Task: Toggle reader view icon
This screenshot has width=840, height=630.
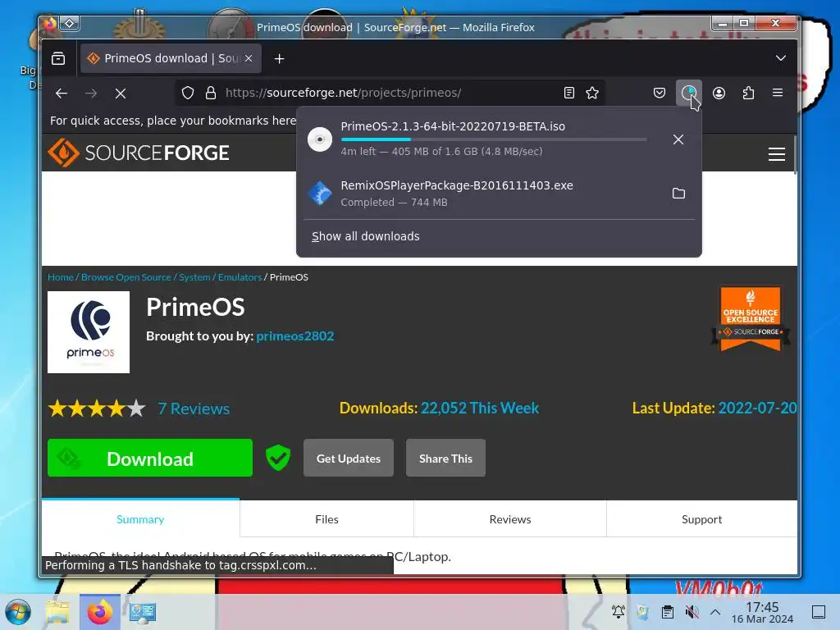Action: (x=569, y=94)
